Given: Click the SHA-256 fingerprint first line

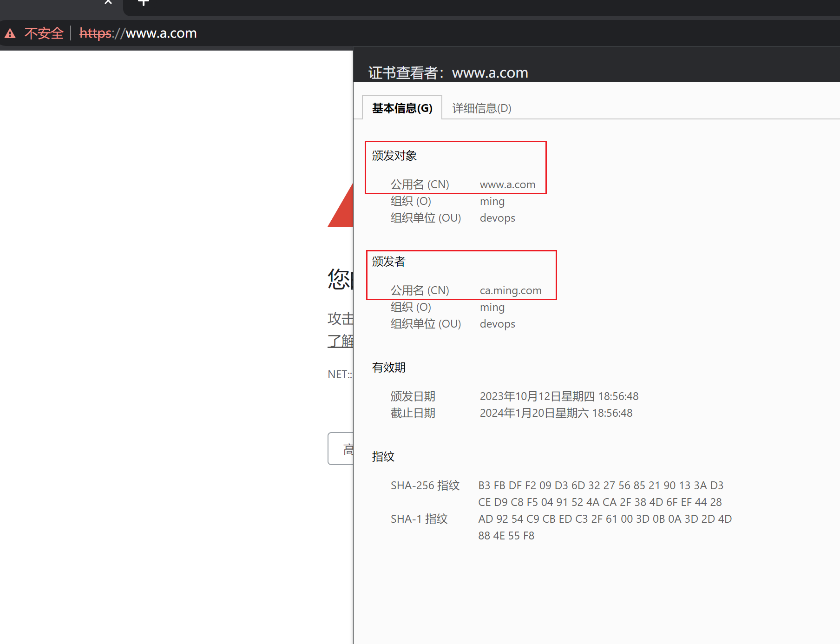Looking at the screenshot, I should tap(600, 486).
